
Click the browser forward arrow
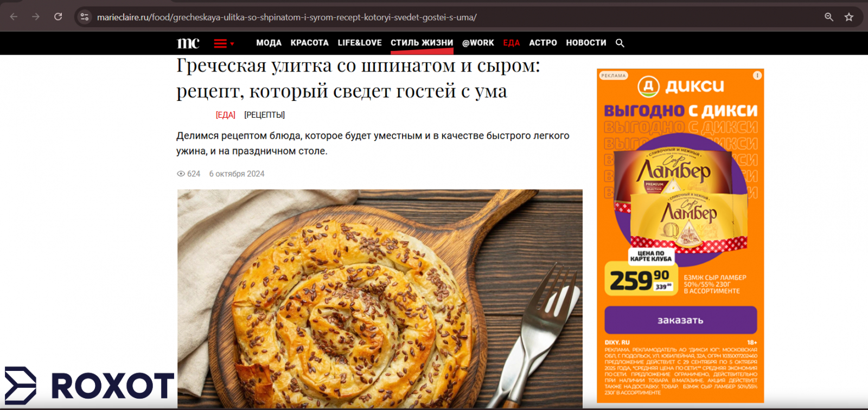tap(36, 17)
